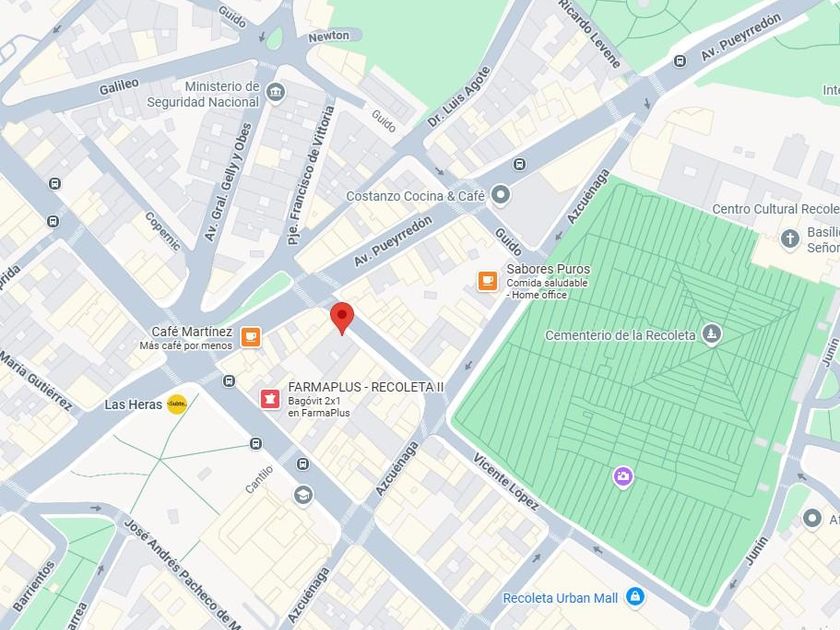Click Costanzo Cocina & Café marker icon
Screen dimensions: 840x630
click(501, 194)
